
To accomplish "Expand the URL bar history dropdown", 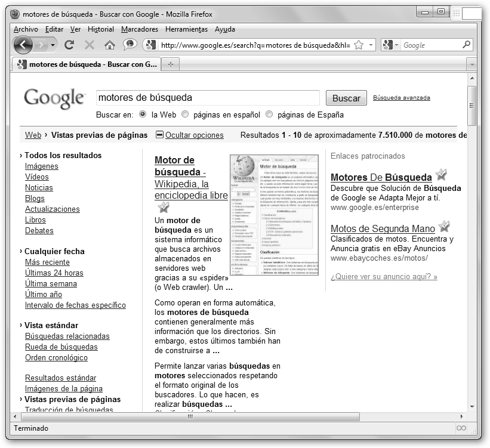I will [x=371, y=45].
